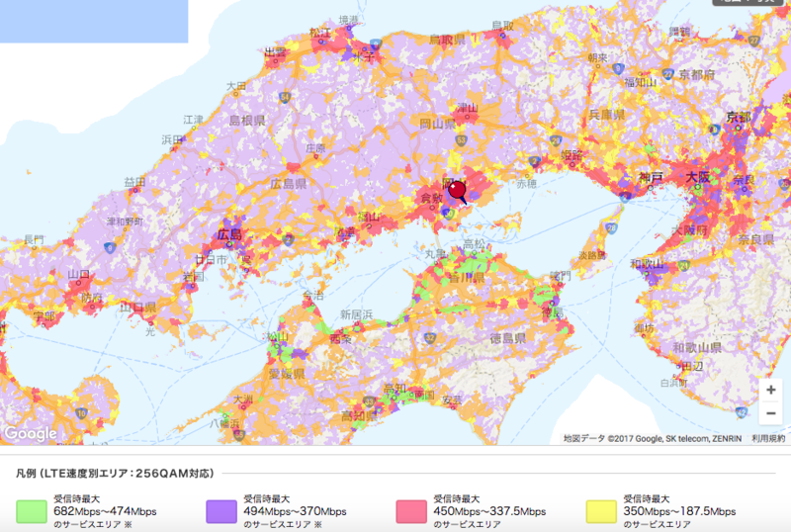Click the green 682Mbps legend swatch
Screen dimensions: 791x532
32,511
